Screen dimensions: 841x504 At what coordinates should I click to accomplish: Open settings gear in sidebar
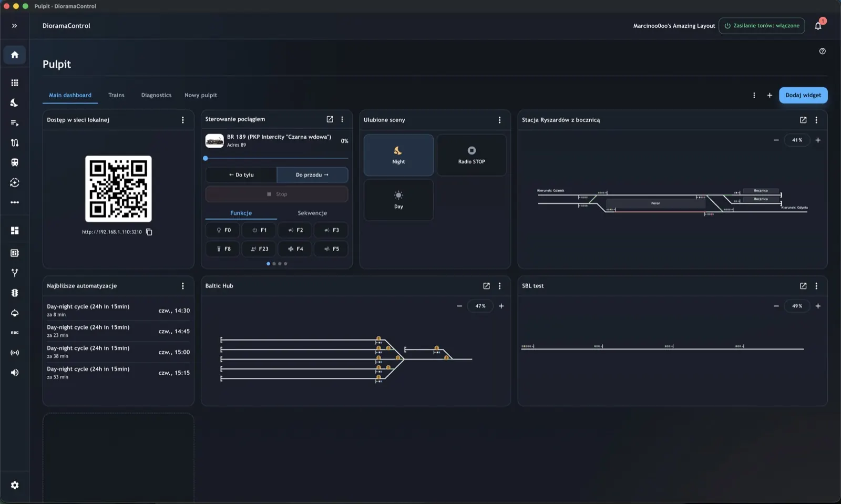(15, 485)
